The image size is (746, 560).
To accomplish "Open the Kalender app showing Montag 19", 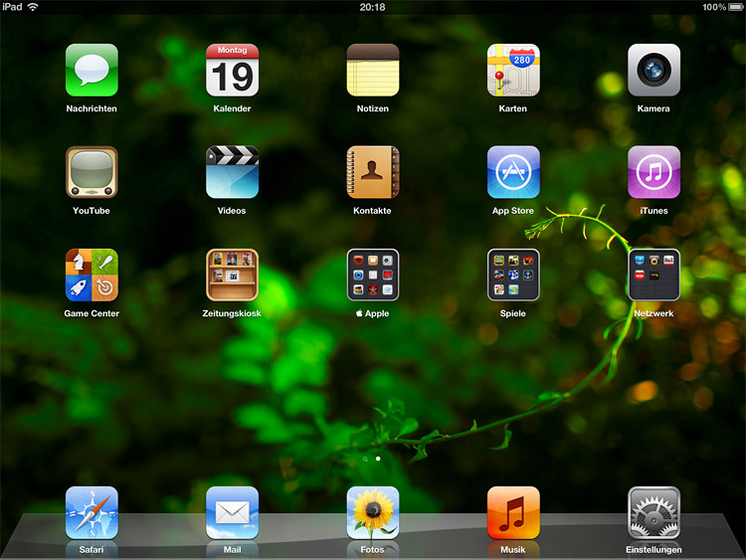I will [x=232, y=70].
